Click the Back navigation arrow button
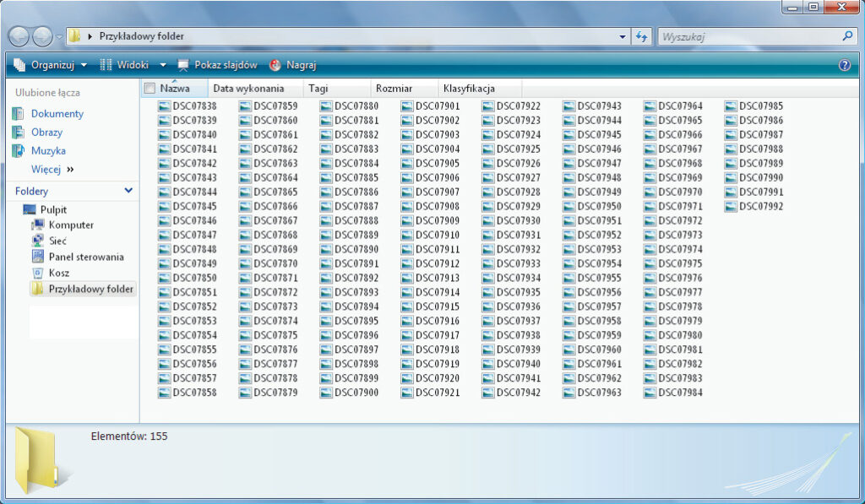This screenshot has width=865, height=504. (19, 36)
